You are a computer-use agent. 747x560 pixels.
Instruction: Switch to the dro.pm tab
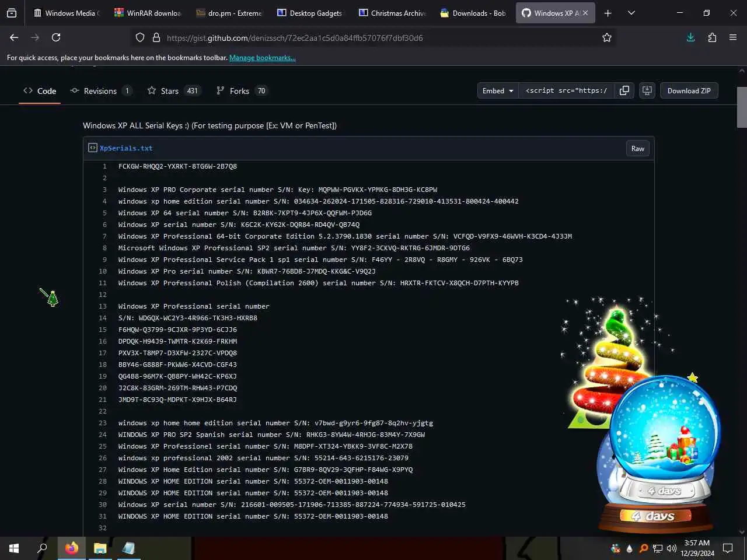pyautogui.click(x=229, y=13)
